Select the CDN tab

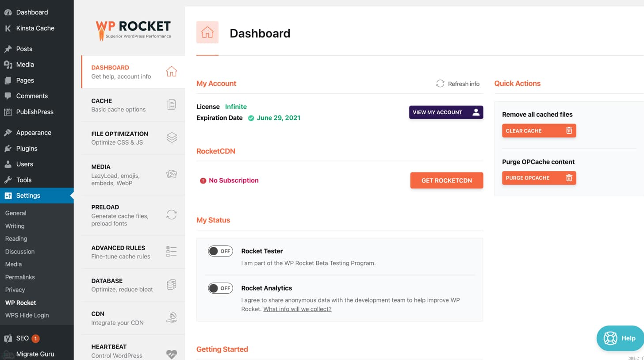(x=133, y=318)
